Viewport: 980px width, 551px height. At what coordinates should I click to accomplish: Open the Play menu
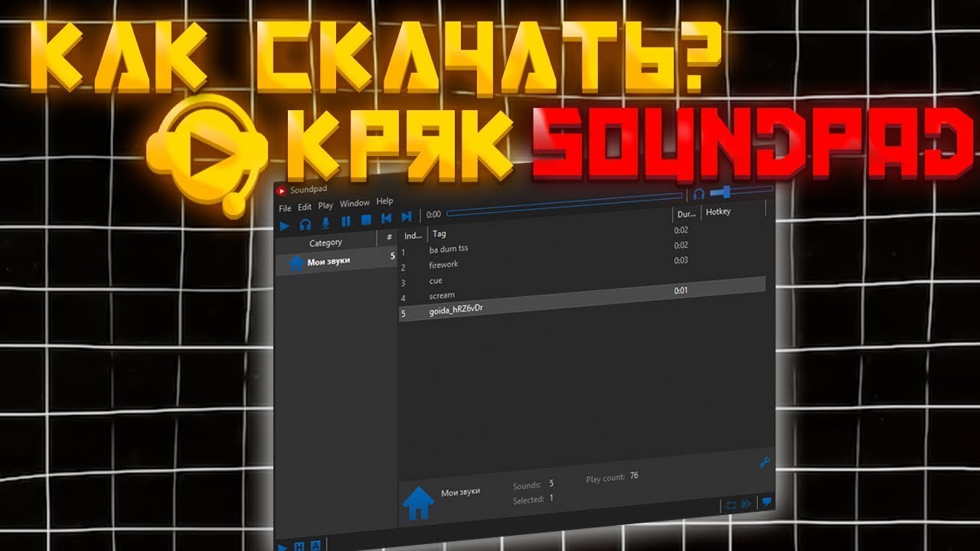coord(325,205)
